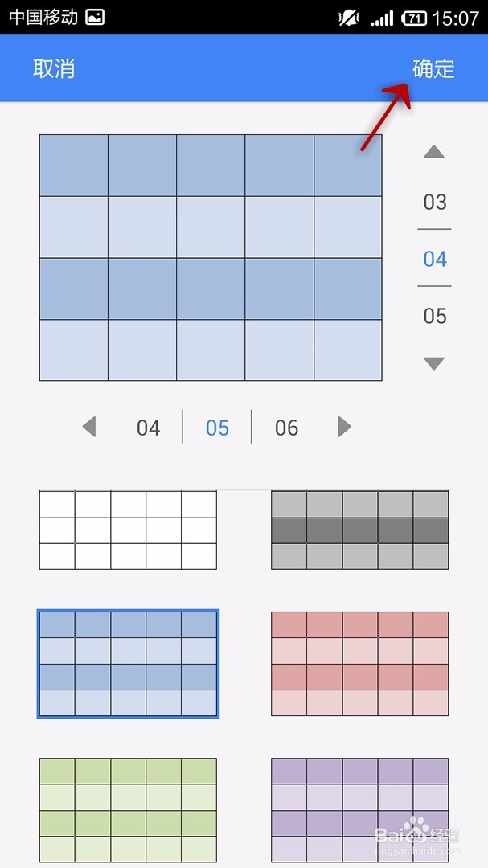The width and height of the screenshot is (488, 868).
Task: Select row count 03
Action: (x=435, y=202)
